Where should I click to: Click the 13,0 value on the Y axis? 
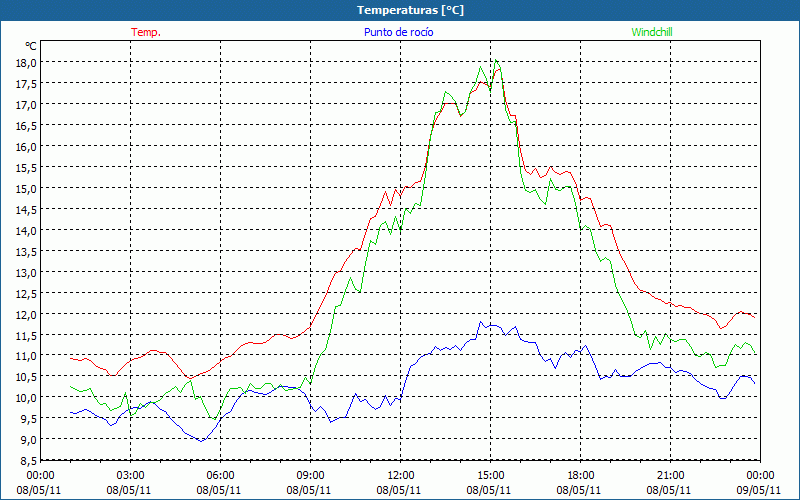(x=26, y=272)
